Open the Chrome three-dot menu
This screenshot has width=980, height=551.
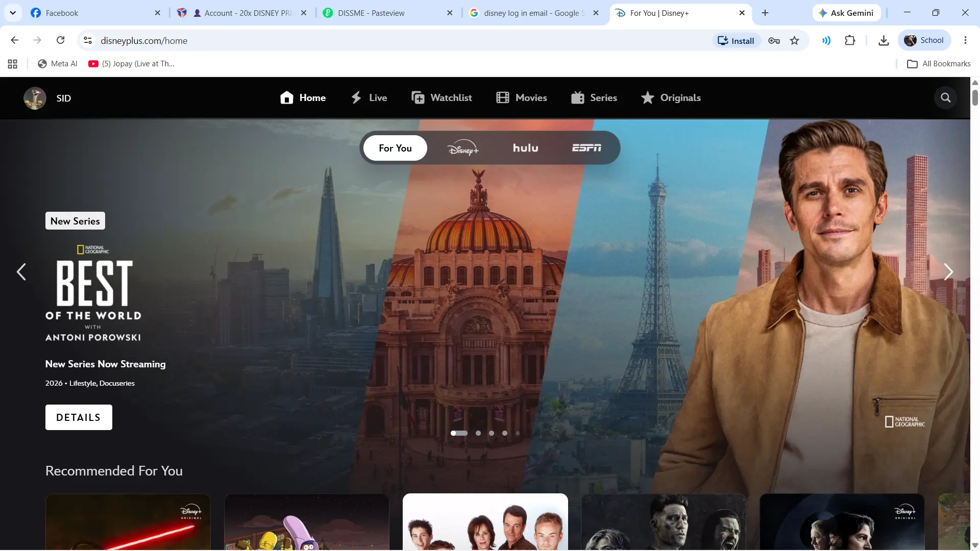pyautogui.click(x=965, y=40)
